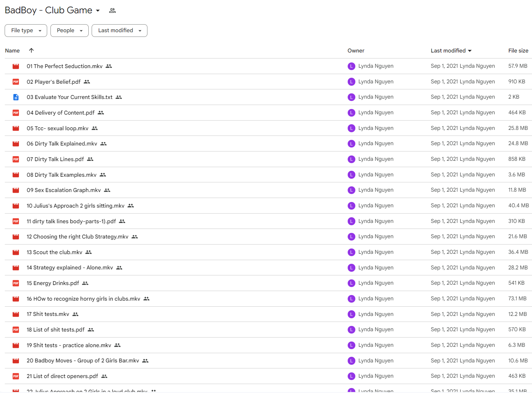The height and width of the screenshot is (393, 532).
Task: Select file 15 Energy Drinks.pdf
Action: (x=53, y=283)
